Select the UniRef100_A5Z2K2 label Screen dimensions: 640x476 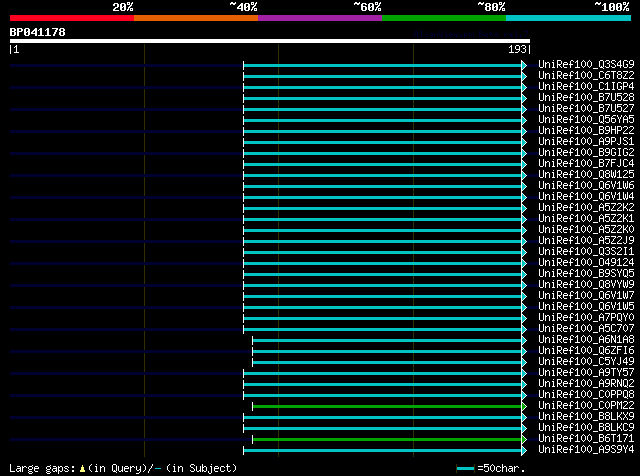coord(586,207)
